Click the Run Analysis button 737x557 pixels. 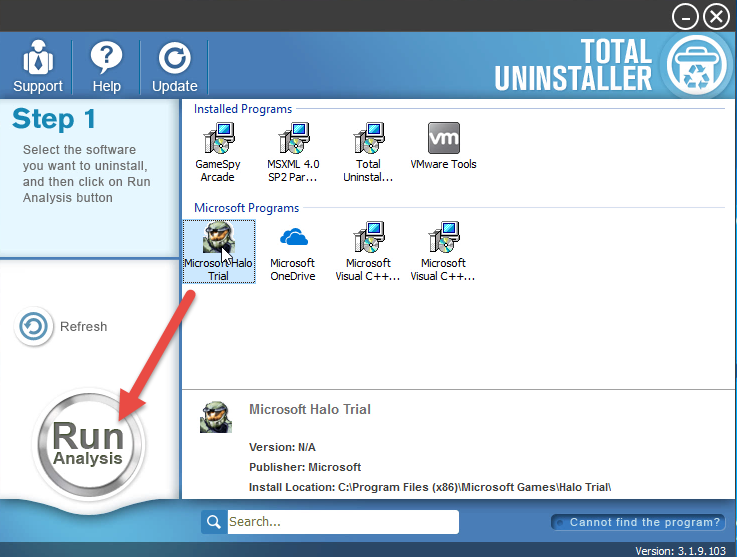[88, 443]
